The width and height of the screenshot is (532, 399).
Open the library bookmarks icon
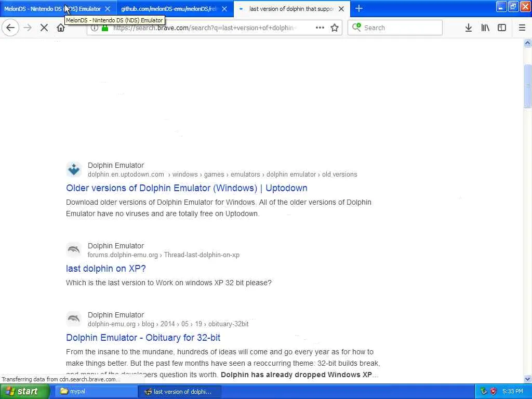coord(485,28)
